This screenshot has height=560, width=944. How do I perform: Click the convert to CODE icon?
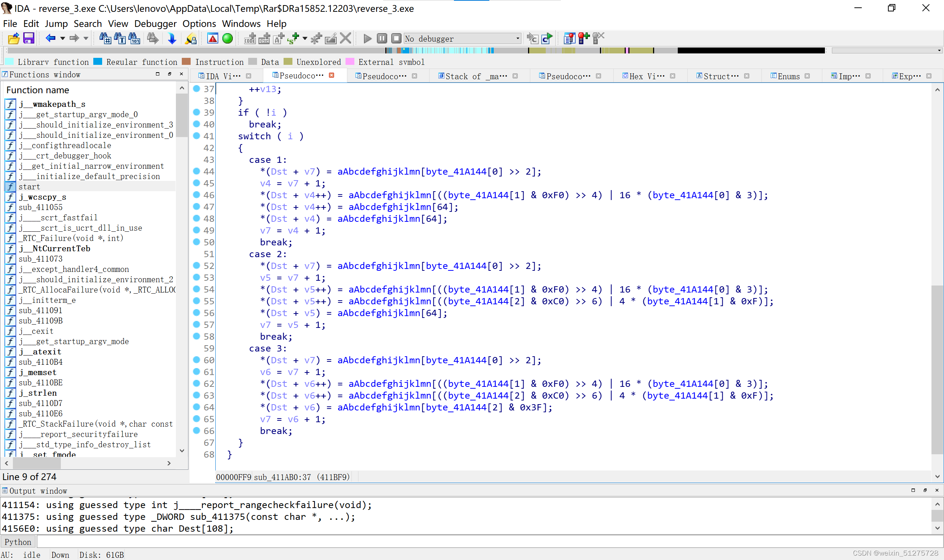point(250,38)
